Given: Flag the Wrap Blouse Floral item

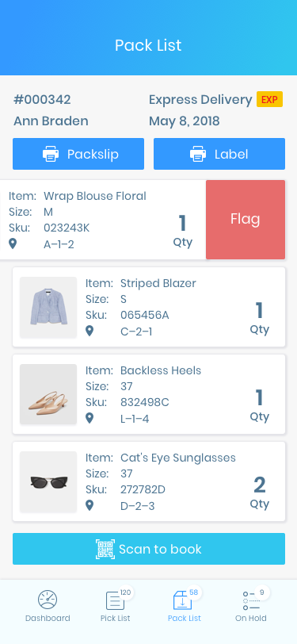Looking at the screenshot, I should click(246, 220).
